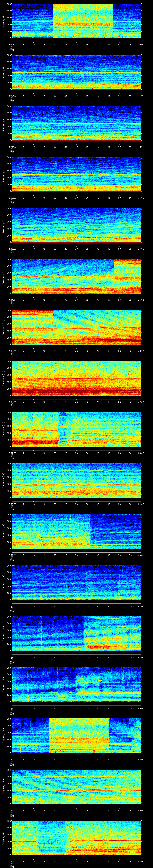Click the "46:00" end time label
The image size is (153, 868).
[x=141, y=861]
